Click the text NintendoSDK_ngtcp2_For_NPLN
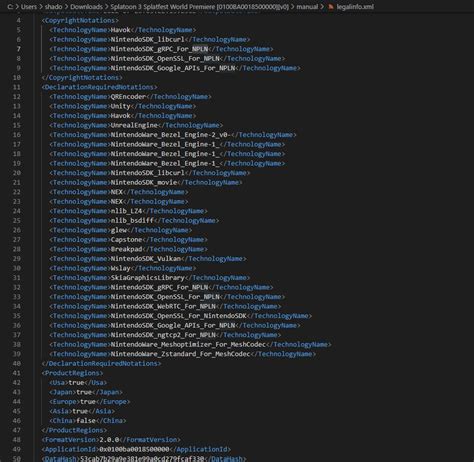The image size is (474, 462). (163, 335)
